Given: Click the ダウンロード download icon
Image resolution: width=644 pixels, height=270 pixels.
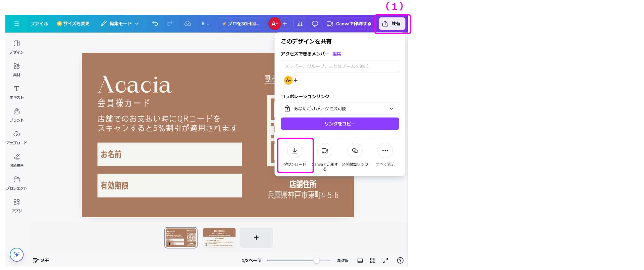Looking at the screenshot, I should click(294, 151).
